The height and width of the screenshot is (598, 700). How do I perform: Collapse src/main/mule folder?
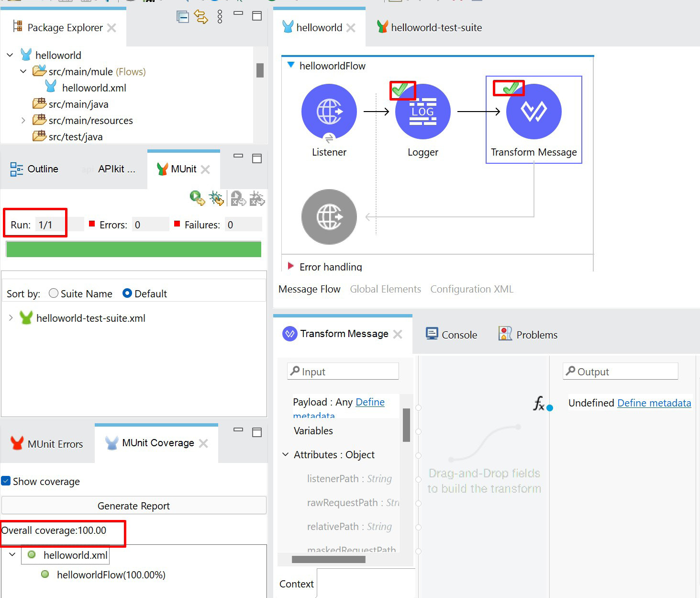23,71
